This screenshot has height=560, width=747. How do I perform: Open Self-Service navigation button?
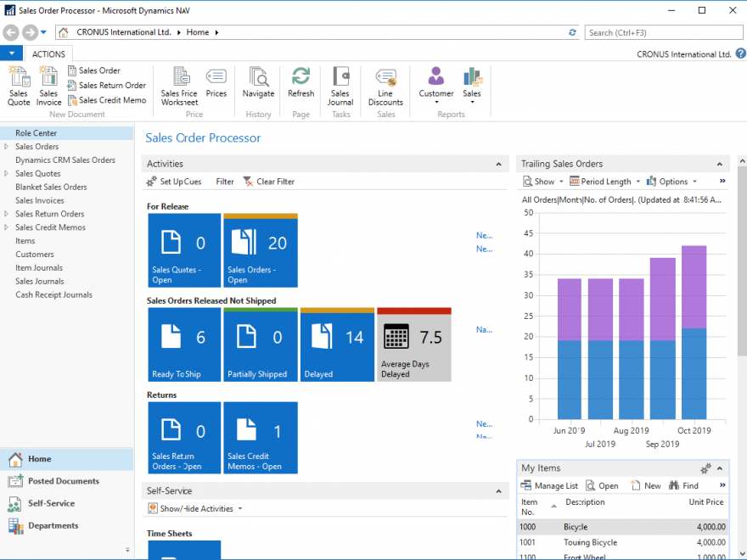pos(67,503)
